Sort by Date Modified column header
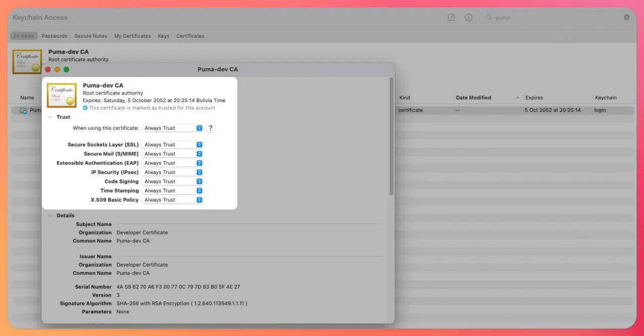This screenshot has width=644, height=336. click(x=473, y=98)
